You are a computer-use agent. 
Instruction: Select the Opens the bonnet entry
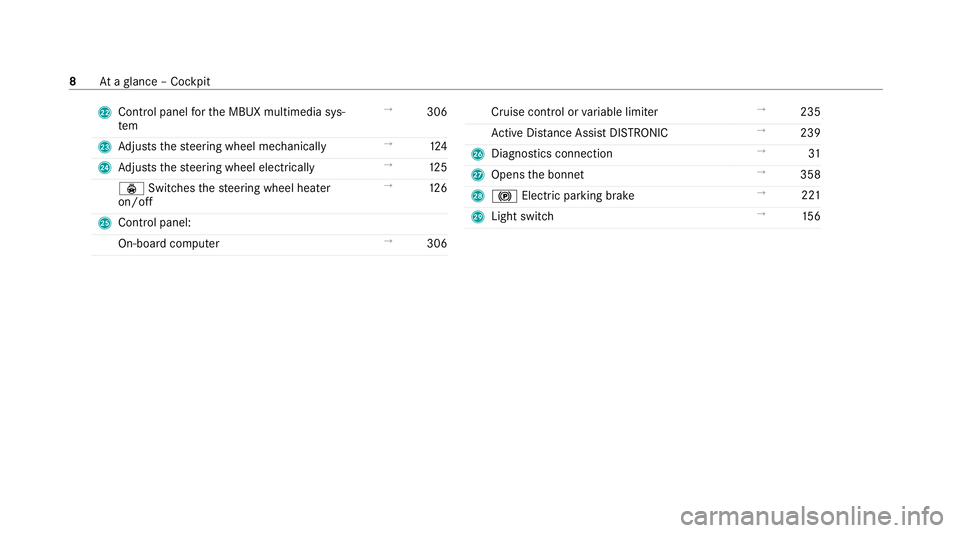point(538,174)
